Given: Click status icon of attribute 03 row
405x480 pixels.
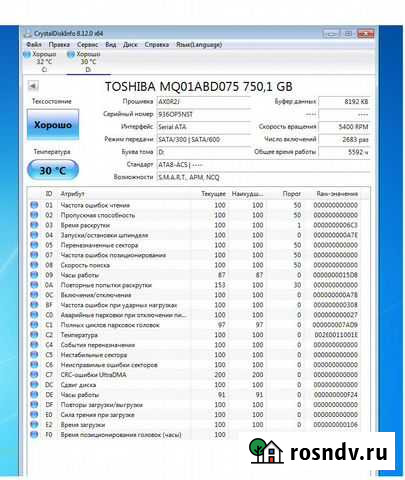Looking at the screenshot, I should [34, 225].
